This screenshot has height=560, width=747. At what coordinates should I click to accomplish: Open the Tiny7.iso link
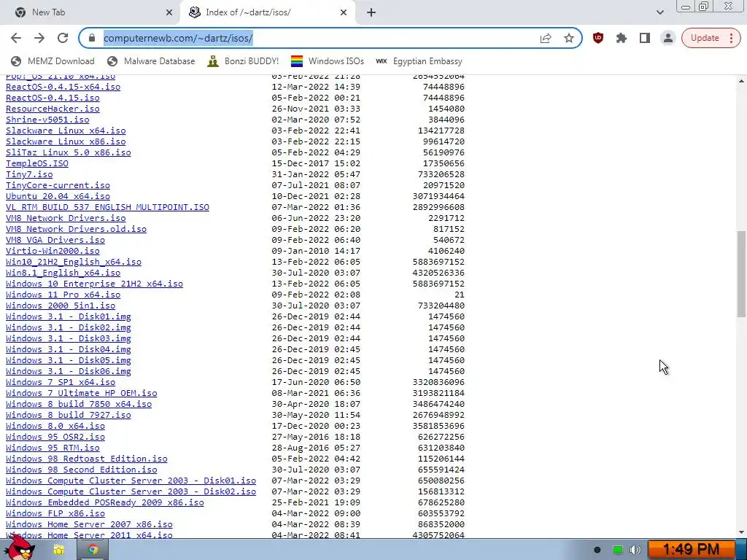click(29, 174)
